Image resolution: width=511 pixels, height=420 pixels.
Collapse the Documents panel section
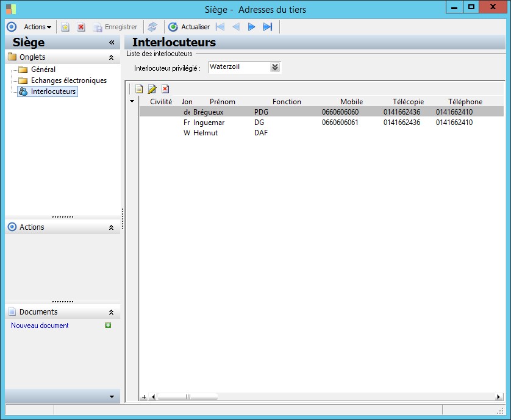click(x=111, y=312)
